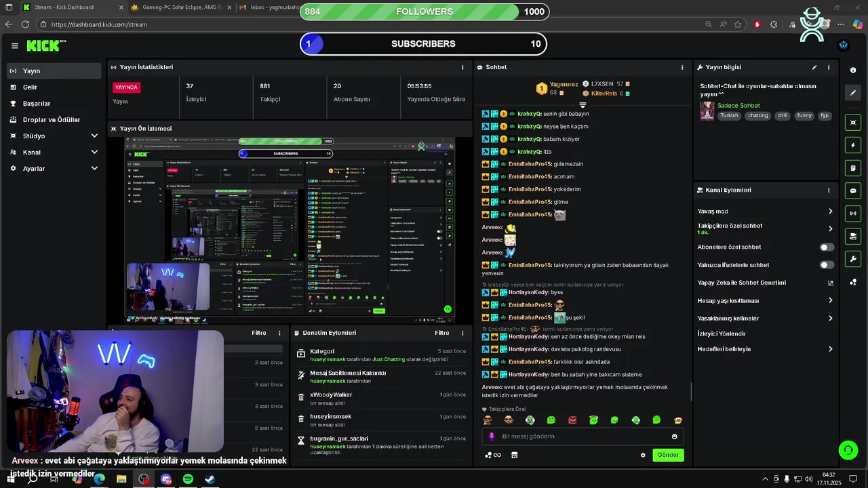868x488 pixels.
Task: Select the pencil edit icon in the right widget rail
Action: coord(853,93)
